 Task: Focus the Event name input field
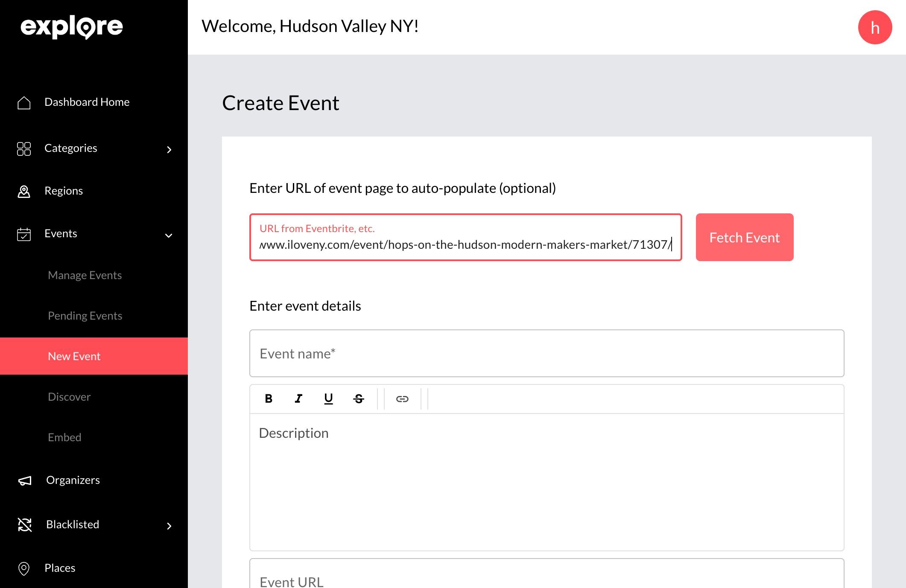(x=547, y=353)
